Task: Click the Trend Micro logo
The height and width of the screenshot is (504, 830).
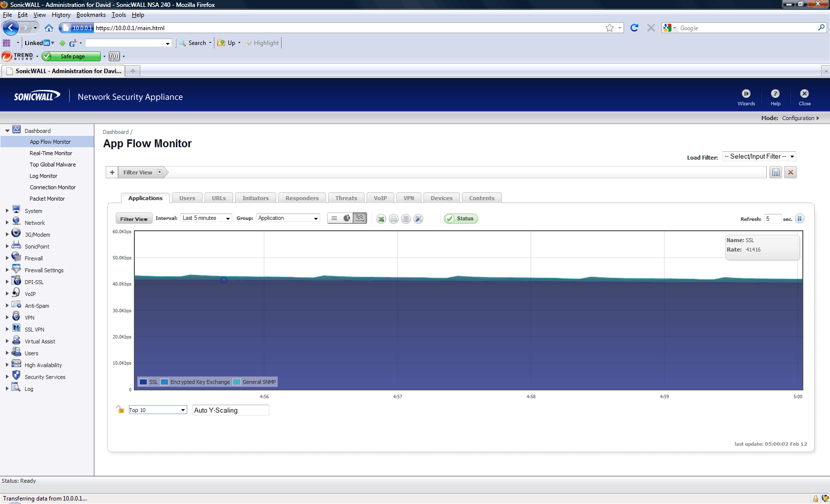Action: click(18, 56)
